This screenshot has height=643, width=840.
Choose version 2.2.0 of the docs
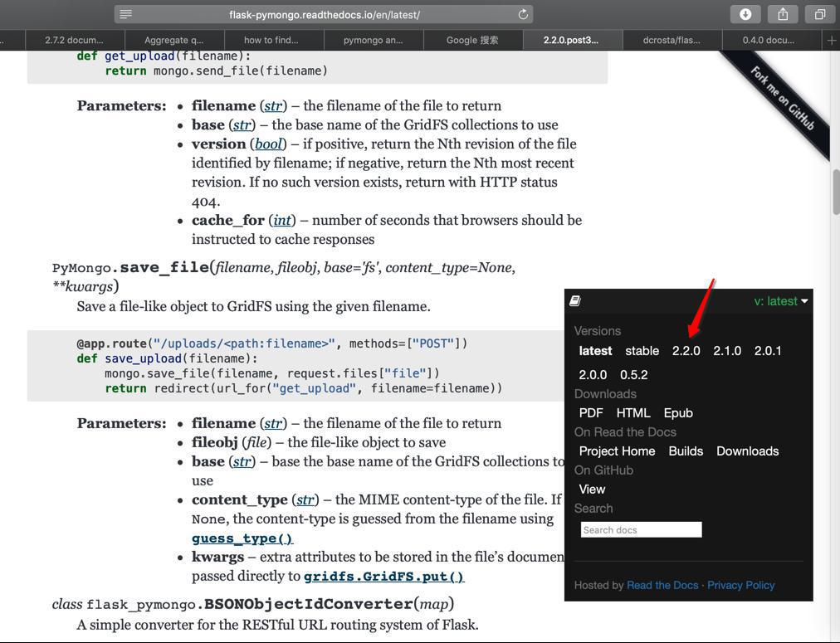pos(686,351)
